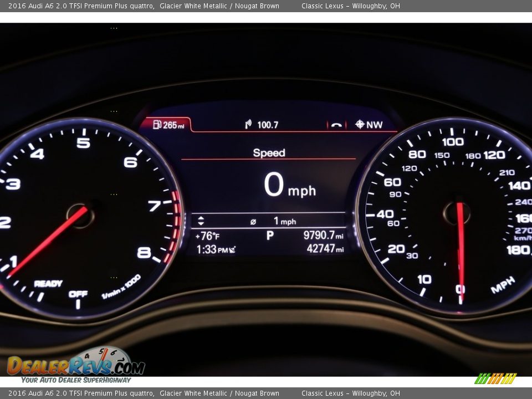532x399 pixels.
Task: Click the READY label on the tachometer
Action: 48,284
